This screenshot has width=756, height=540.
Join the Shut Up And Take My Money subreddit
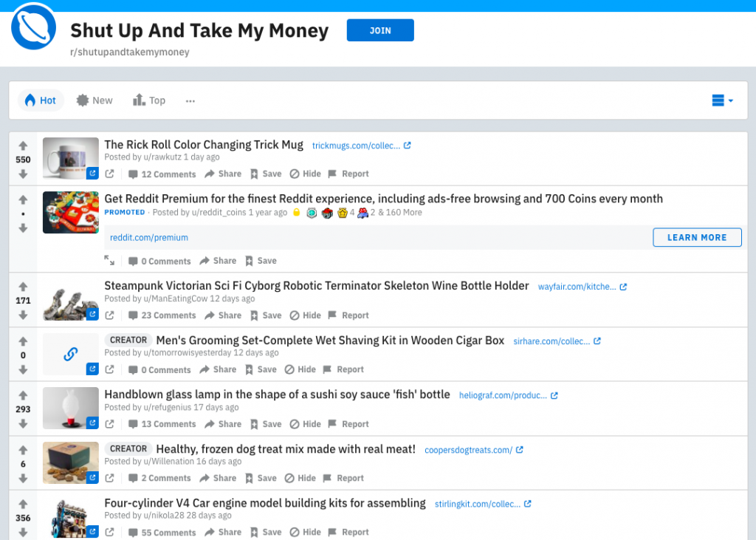(x=380, y=30)
